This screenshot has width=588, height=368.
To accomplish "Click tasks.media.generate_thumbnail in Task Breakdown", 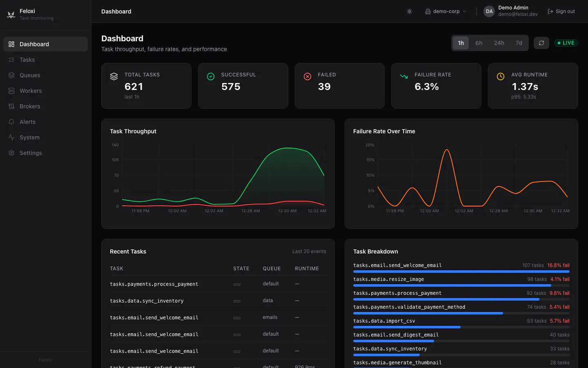I will click(x=397, y=363).
